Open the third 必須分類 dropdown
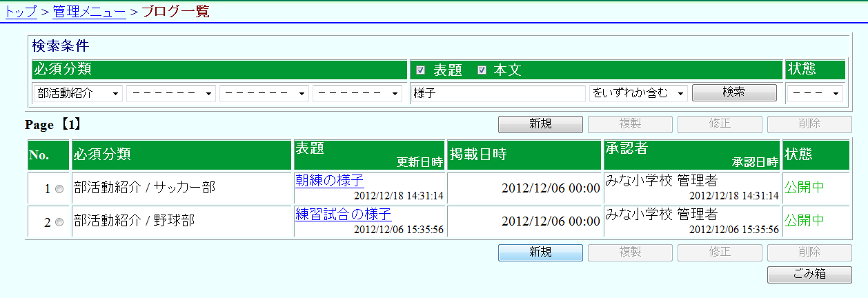868x298 pixels. [264, 93]
